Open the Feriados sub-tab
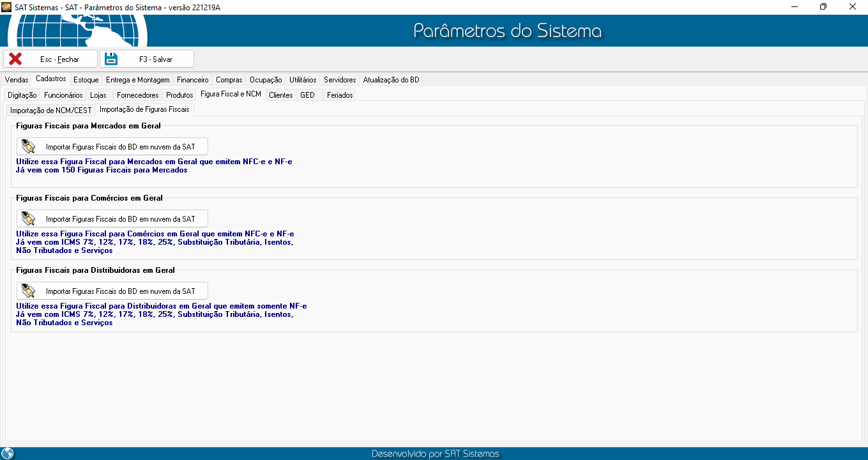 pyautogui.click(x=339, y=95)
